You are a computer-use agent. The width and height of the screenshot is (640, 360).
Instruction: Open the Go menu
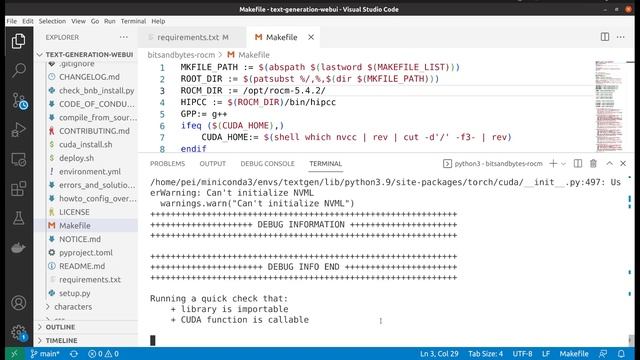pyautogui.click(x=95, y=21)
